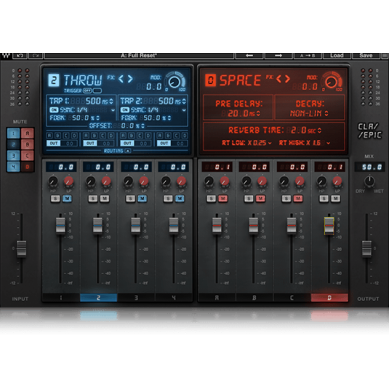The image size is (389, 389).
Task: Copy setup A to B
Action: [308, 56]
